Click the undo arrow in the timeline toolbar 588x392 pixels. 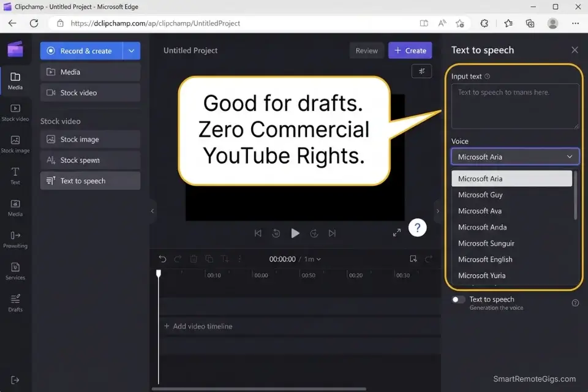click(x=162, y=259)
